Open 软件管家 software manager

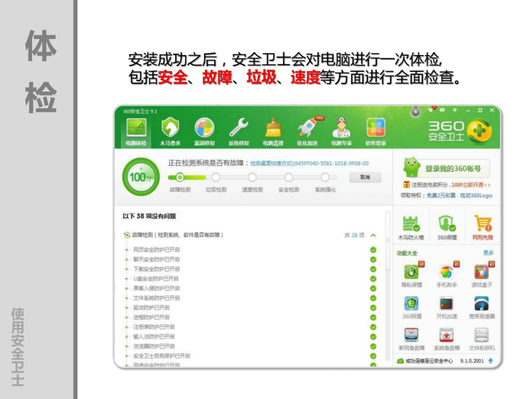click(375, 132)
